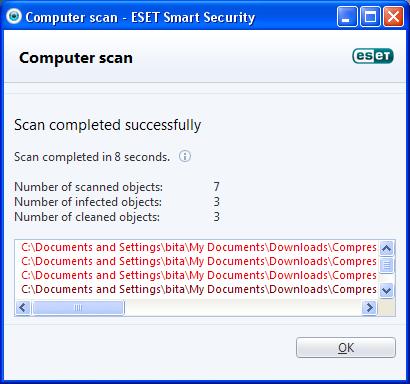Click the scan info icon beside seconds
Screen dimensions: 410x384
(185, 156)
